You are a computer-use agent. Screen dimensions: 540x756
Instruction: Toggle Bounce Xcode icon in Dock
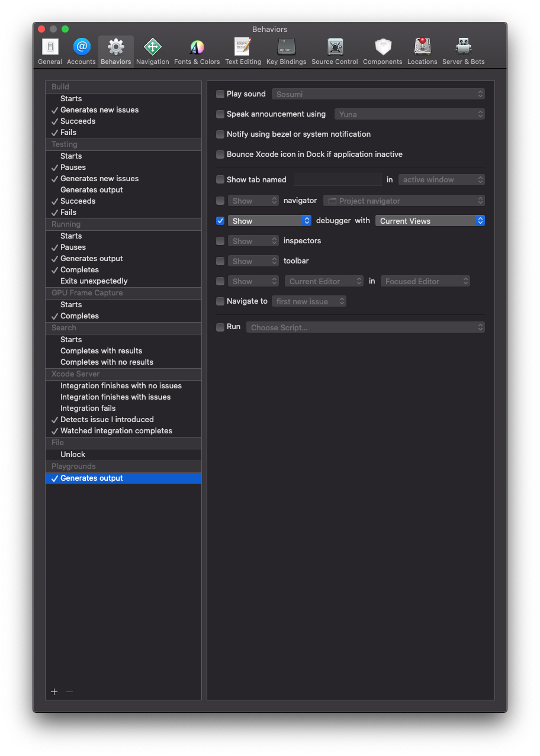tap(220, 155)
